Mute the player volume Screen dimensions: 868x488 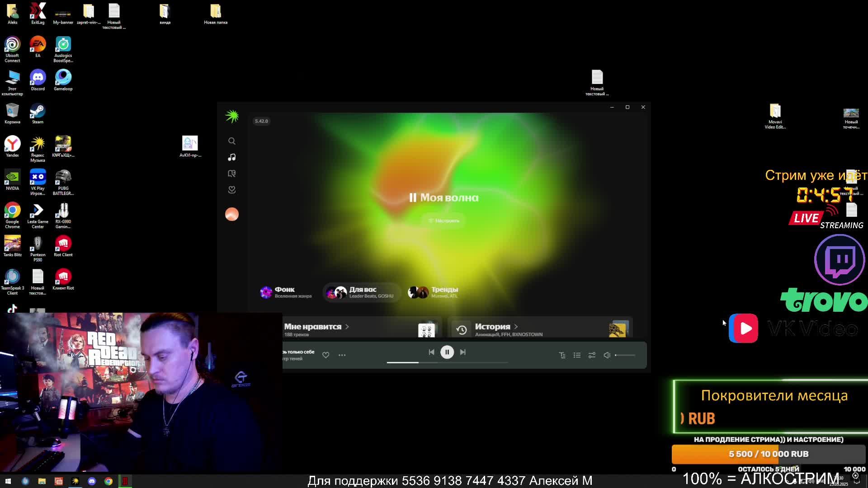click(x=607, y=355)
